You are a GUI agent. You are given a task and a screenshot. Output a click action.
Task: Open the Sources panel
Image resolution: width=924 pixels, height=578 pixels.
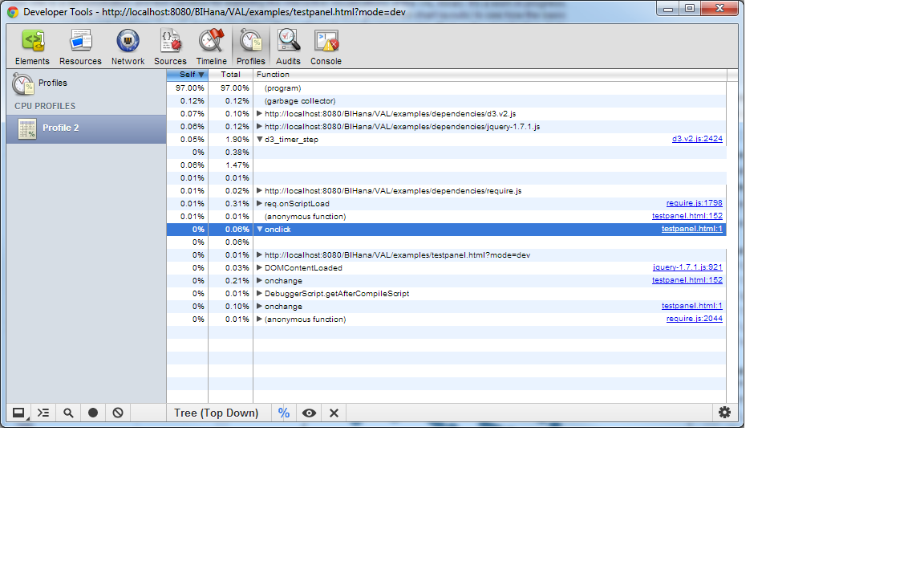tap(170, 47)
